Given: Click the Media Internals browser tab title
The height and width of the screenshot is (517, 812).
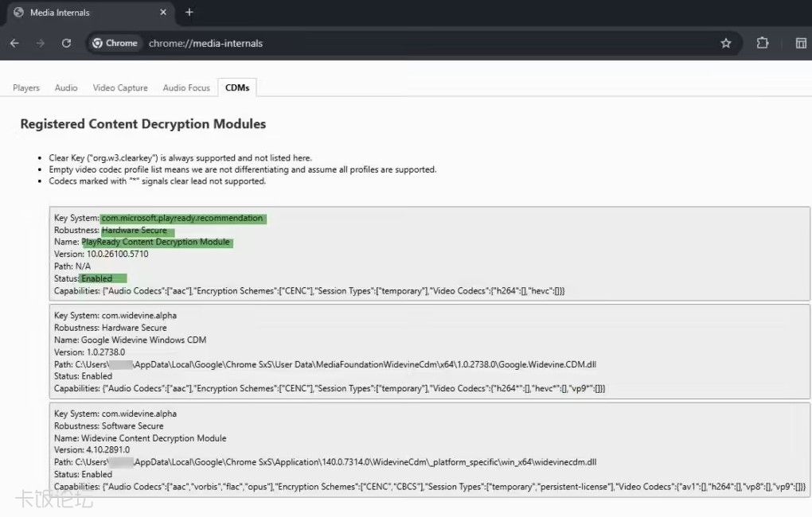Looking at the screenshot, I should [x=60, y=13].
